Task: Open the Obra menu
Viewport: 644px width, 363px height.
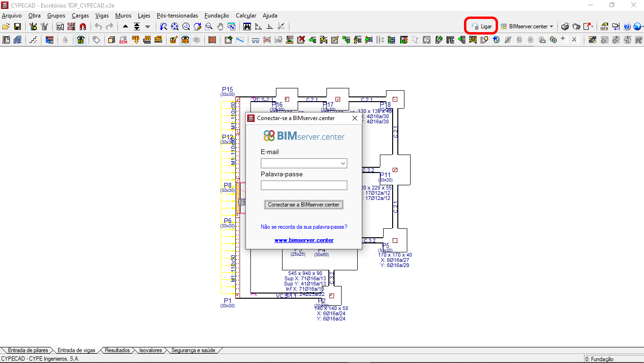Action: [x=34, y=16]
